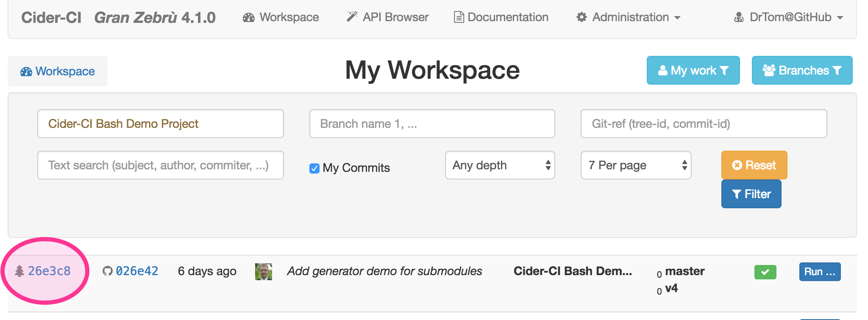
Task: Click the Branch name input field
Action: click(432, 124)
